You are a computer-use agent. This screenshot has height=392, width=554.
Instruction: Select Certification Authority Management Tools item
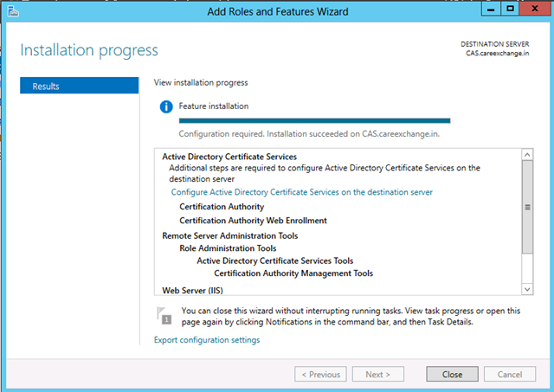click(293, 273)
